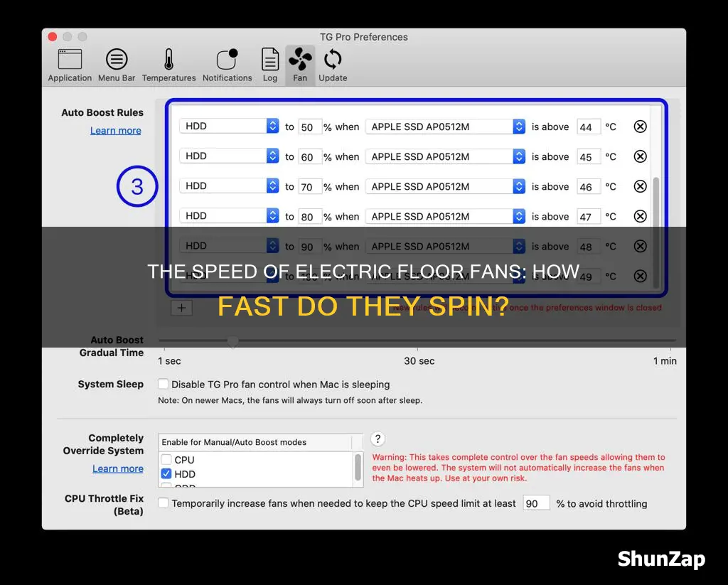The image size is (728, 585).
Task: Remove the rule set above 45 °C
Action: click(641, 156)
